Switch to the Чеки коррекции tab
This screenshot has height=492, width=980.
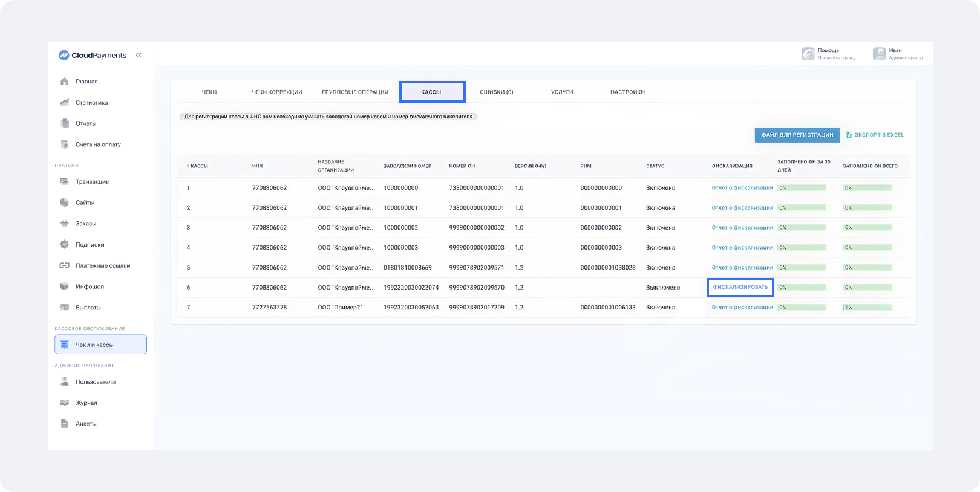pos(276,92)
